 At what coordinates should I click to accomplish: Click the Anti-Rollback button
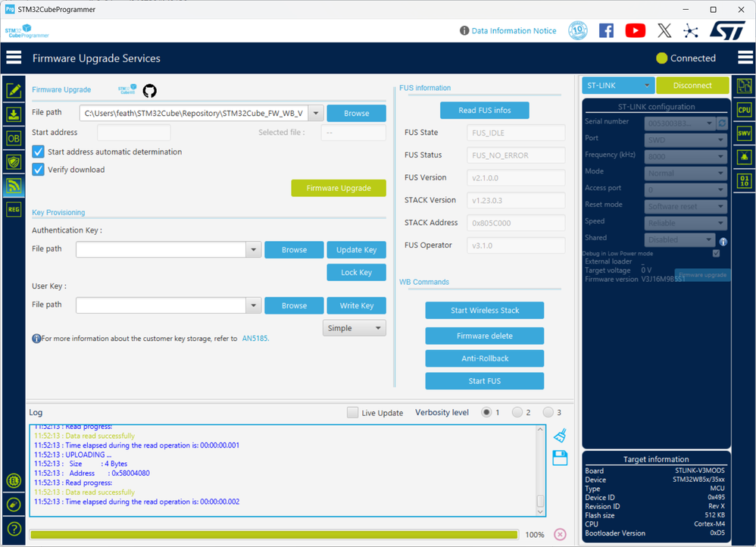coord(485,358)
